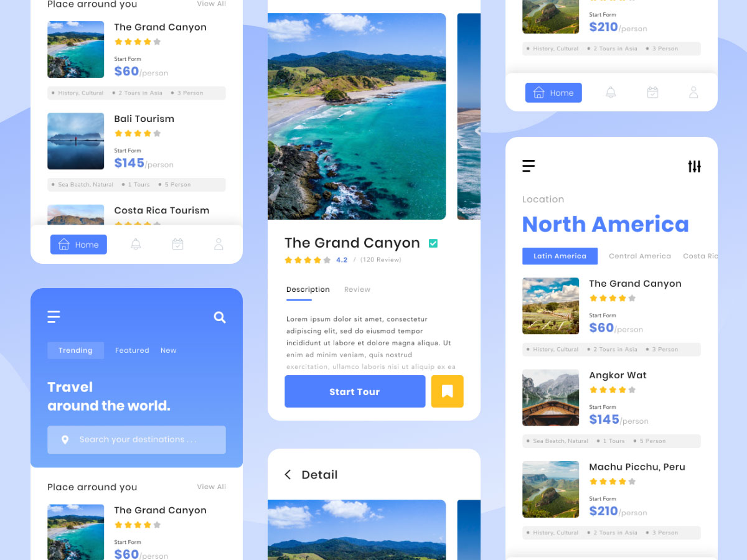Click the "Sea Beatch, Natural" tag under Angkor Wat
Screen dimensions: 747x560
point(560,441)
